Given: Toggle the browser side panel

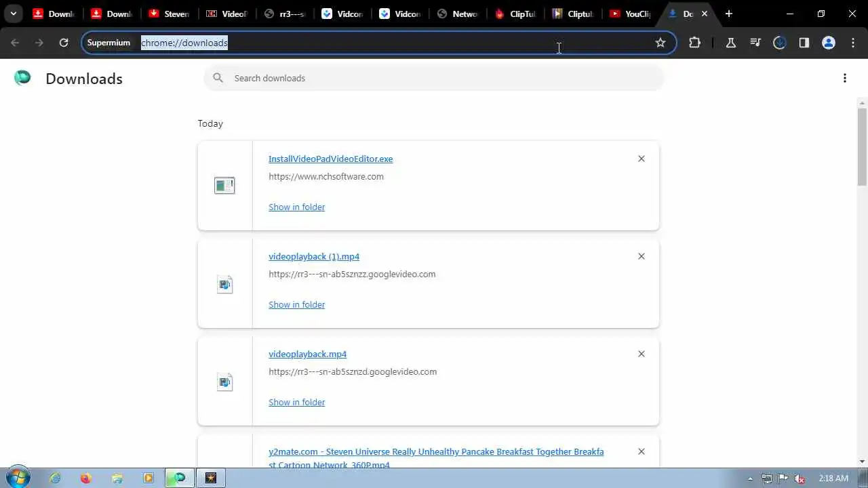Looking at the screenshot, I should tap(804, 43).
